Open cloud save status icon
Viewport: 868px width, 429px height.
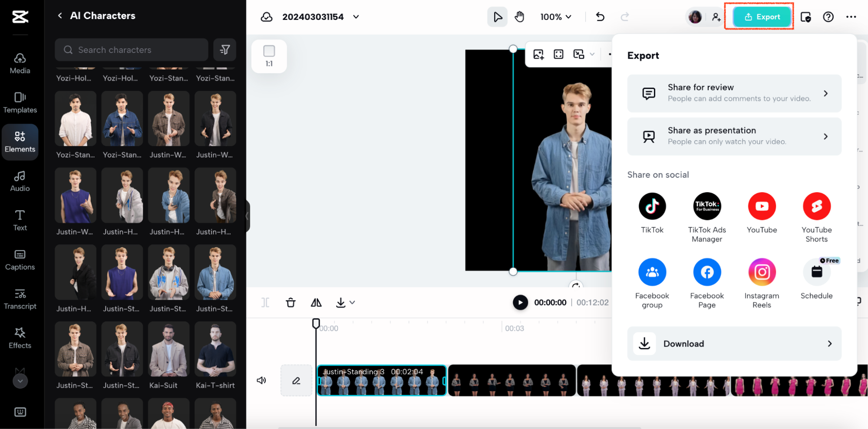click(x=267, y=17)
